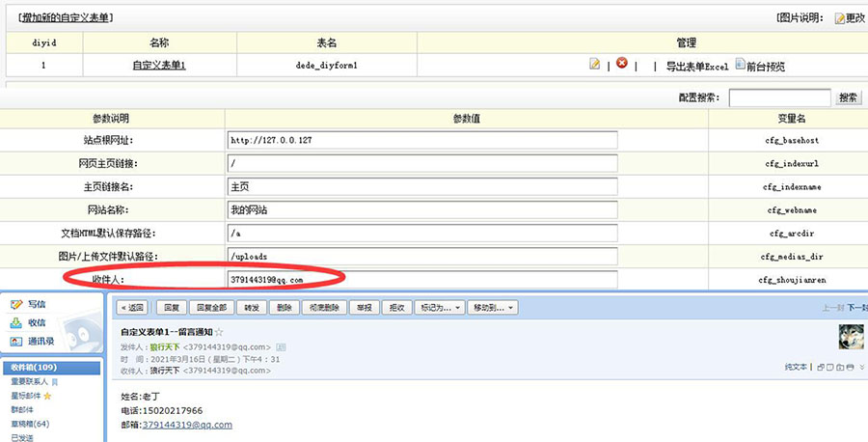
Task: Click the 删除 delete button
Action: pyautogui.click(x=284, y=308)
